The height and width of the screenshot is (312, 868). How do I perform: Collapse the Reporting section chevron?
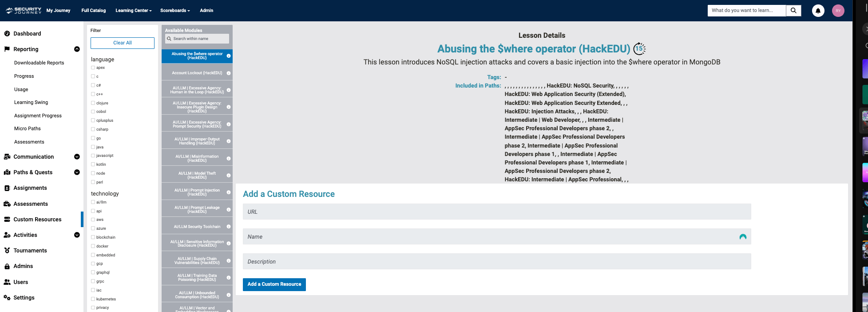[77, 49]
